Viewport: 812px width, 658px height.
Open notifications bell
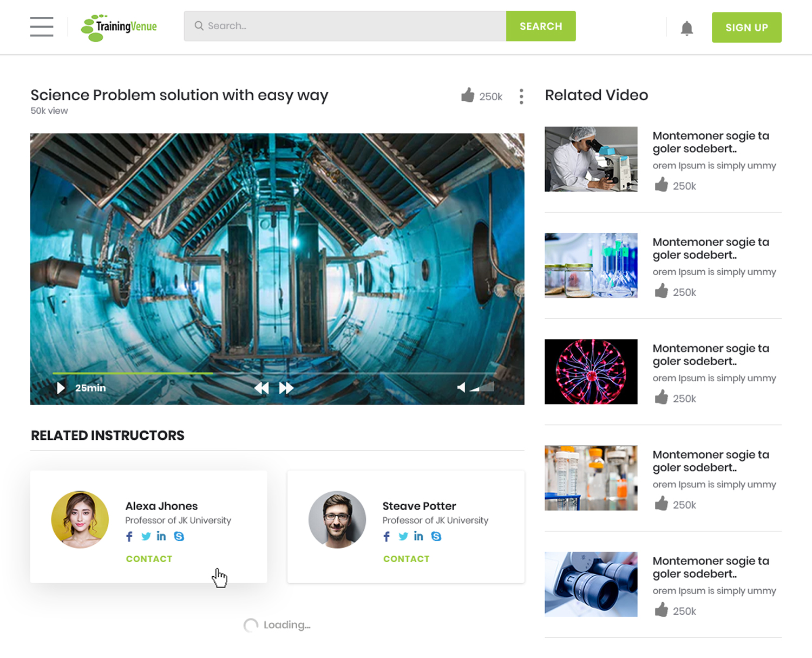point(686,28)
